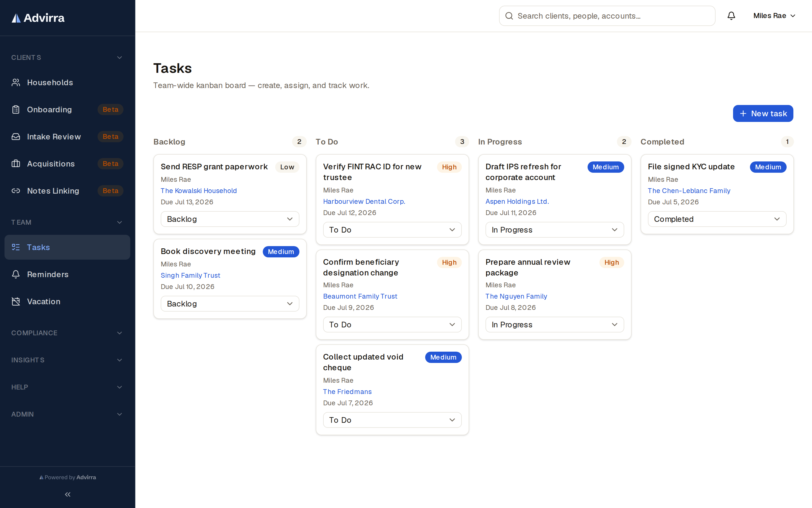Click the Notes Linking chain icon
The width and height of the screenshot is (812, 508).
tap(16, 191)
